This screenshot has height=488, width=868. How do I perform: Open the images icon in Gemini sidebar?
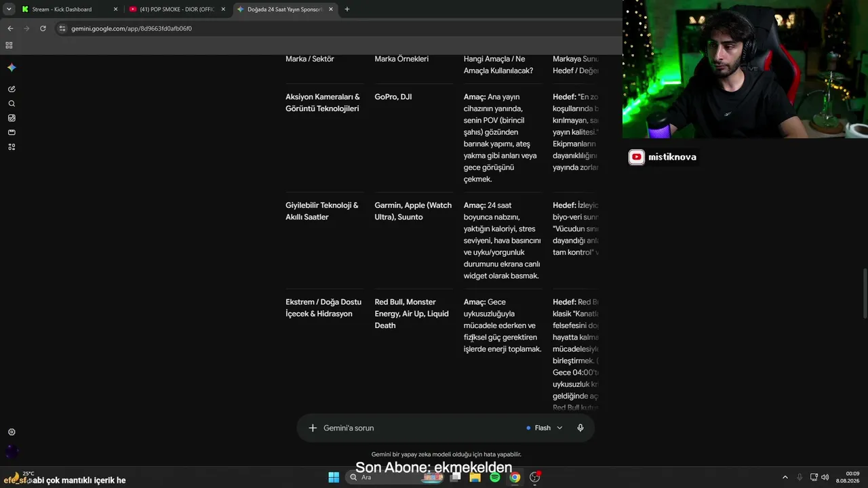click(x=12, y=118)
